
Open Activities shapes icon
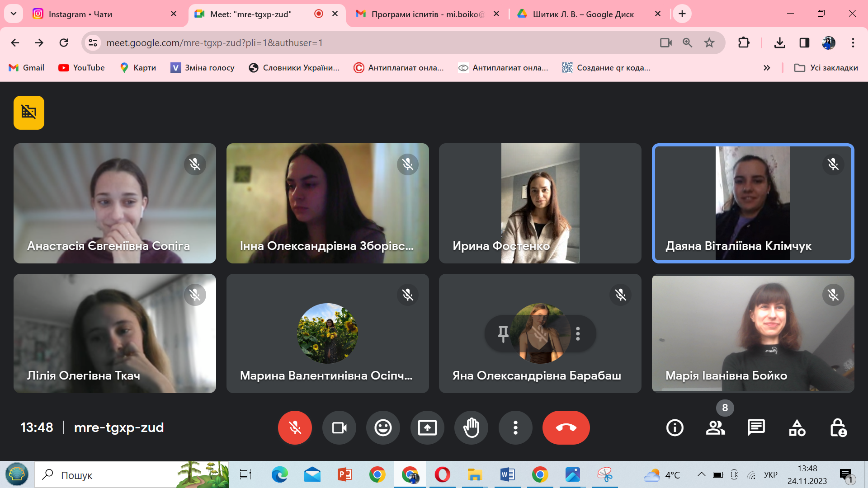tap(797, 427)
